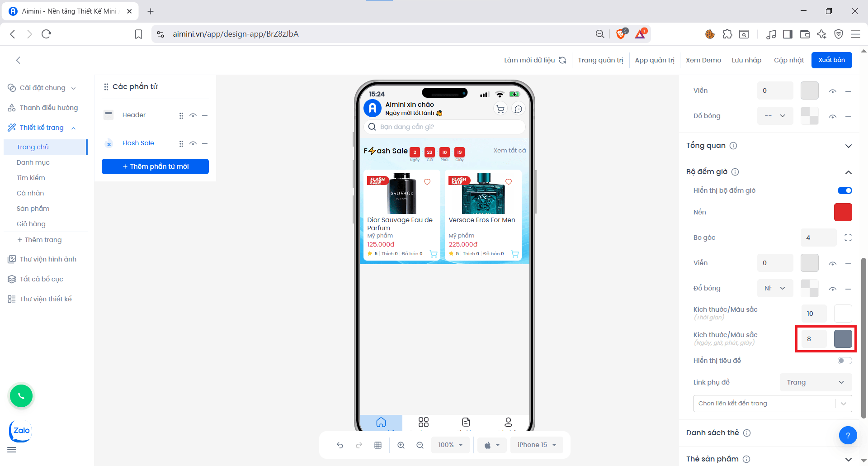The image size is (868, 466).
Task: Click the shopping cart icon in phone header
Action: point(500,109)
